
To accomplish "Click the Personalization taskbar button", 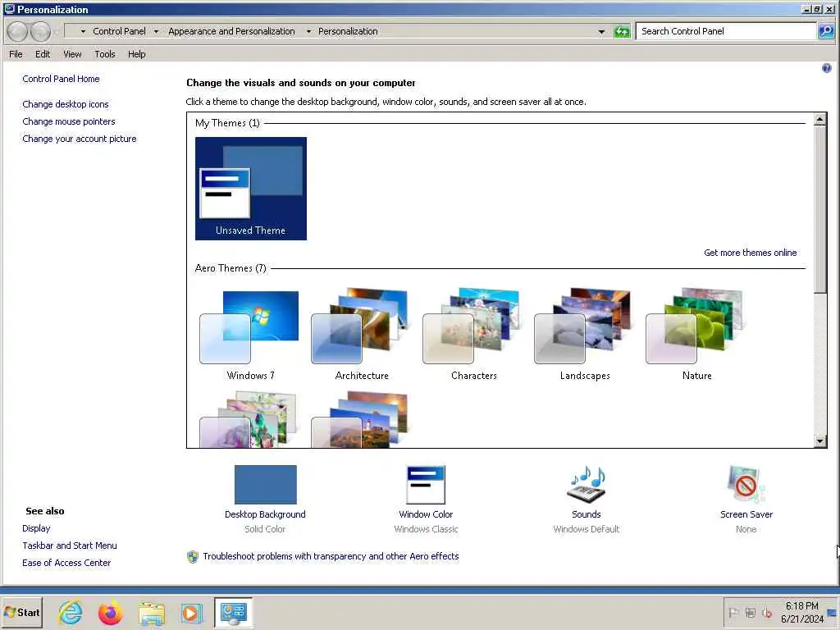I will (233, 613).
